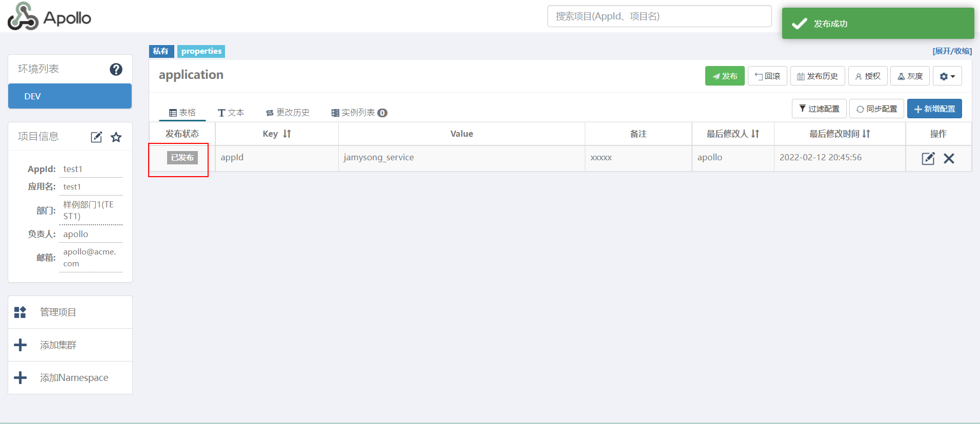Screen dimensions: 980x425
Task: Open 添加Namespace link
Action: tap(70, 378)
